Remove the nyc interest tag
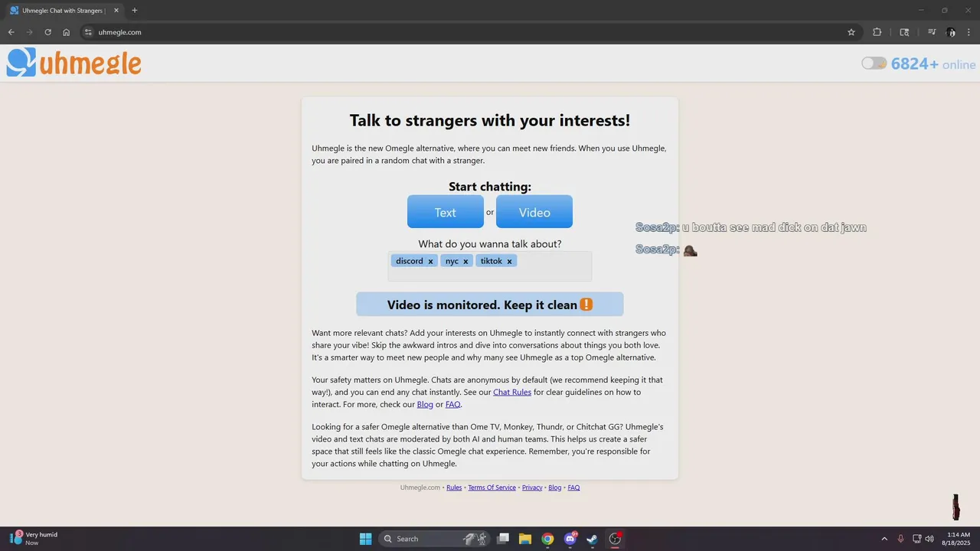 coord(465,262)
